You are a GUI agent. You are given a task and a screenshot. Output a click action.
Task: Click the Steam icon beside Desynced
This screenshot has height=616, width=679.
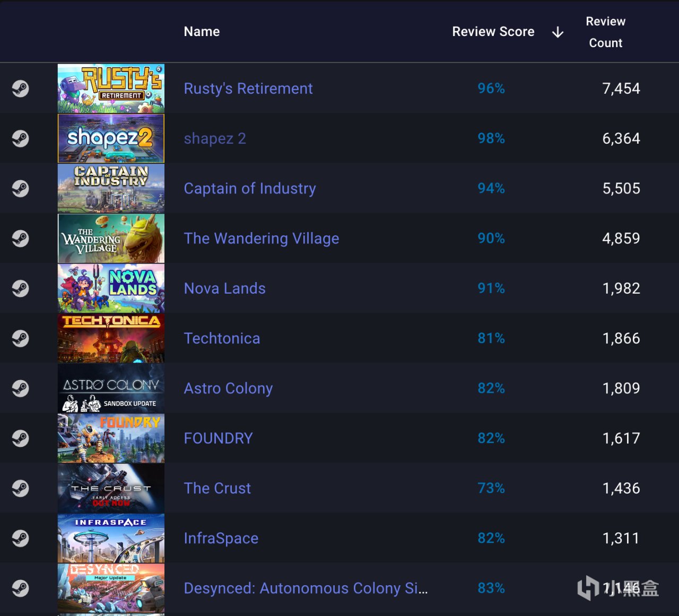[20, 588]
